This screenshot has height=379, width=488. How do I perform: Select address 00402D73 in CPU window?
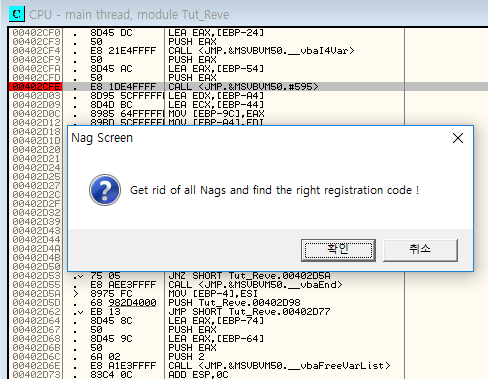[37, 375]
